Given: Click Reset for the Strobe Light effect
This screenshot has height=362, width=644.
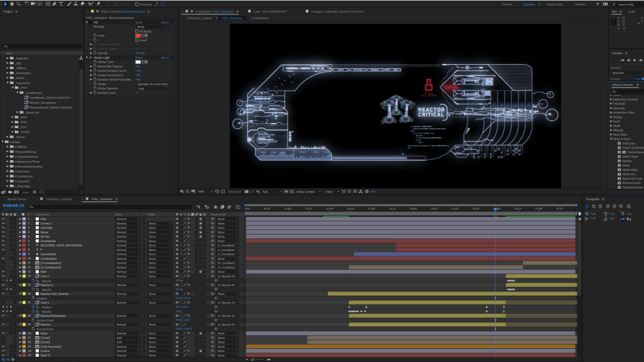Looking at the screenshot, I should 139,58.
